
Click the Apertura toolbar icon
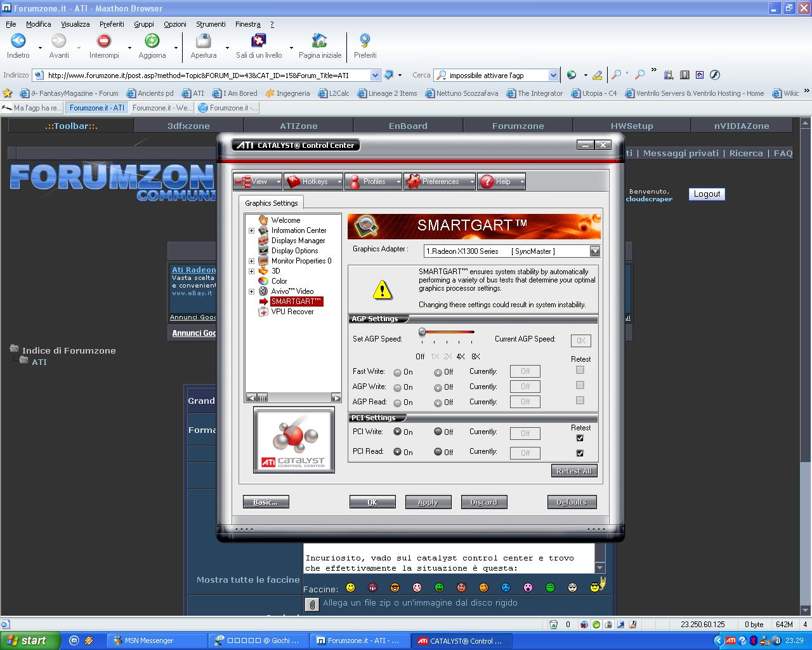point(204,41)
